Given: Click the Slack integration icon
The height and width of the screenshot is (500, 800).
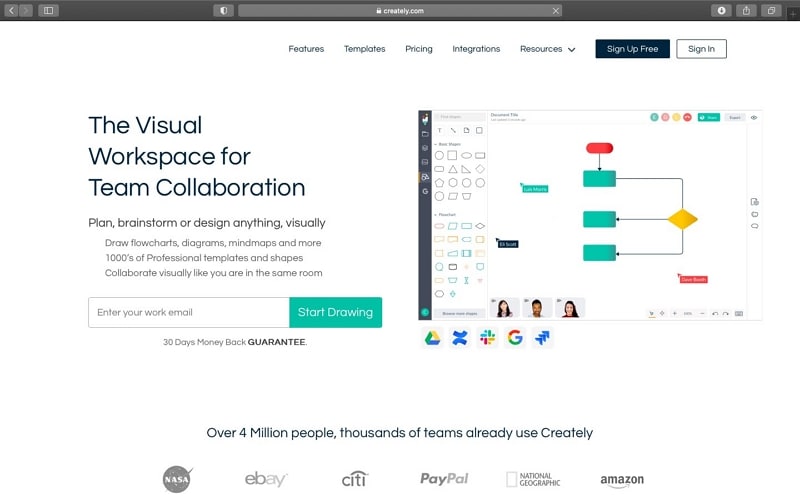Looking at the screenshot, I should click(487, 338).
